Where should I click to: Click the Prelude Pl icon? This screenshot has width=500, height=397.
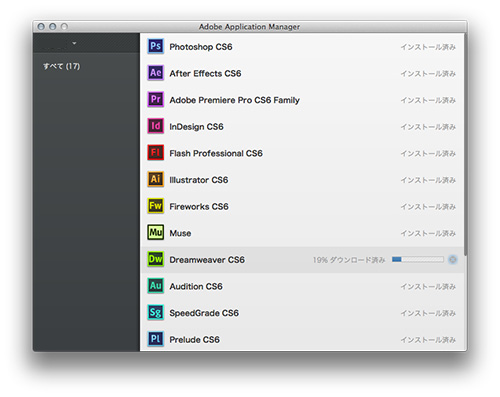coord(156,339)
